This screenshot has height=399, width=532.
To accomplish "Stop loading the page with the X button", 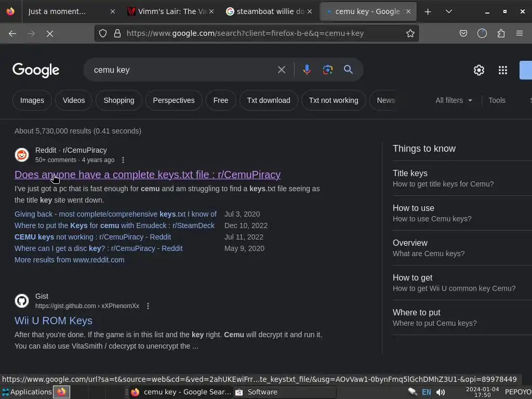I will click(50, 34).
